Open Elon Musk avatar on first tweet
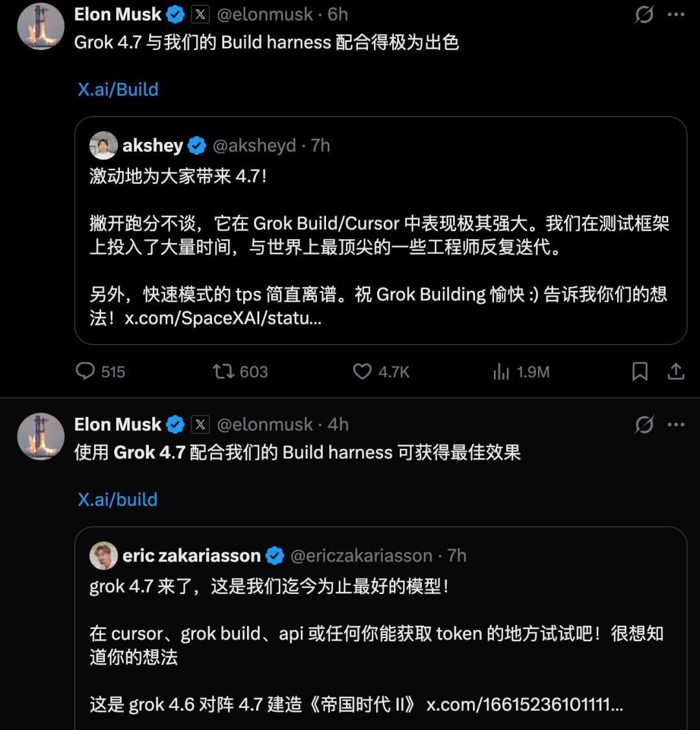Viewport: 700px width, 730px height. (x=41, y=26)
